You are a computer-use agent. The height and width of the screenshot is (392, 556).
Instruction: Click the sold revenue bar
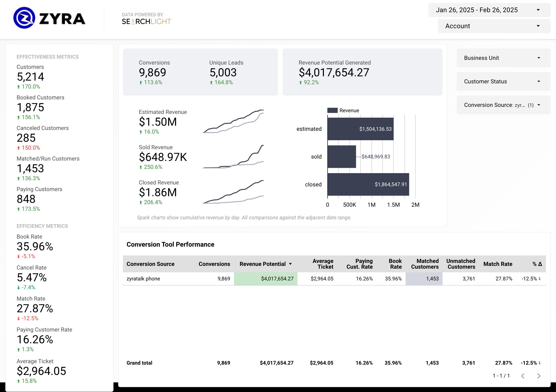tap(341, 156)
